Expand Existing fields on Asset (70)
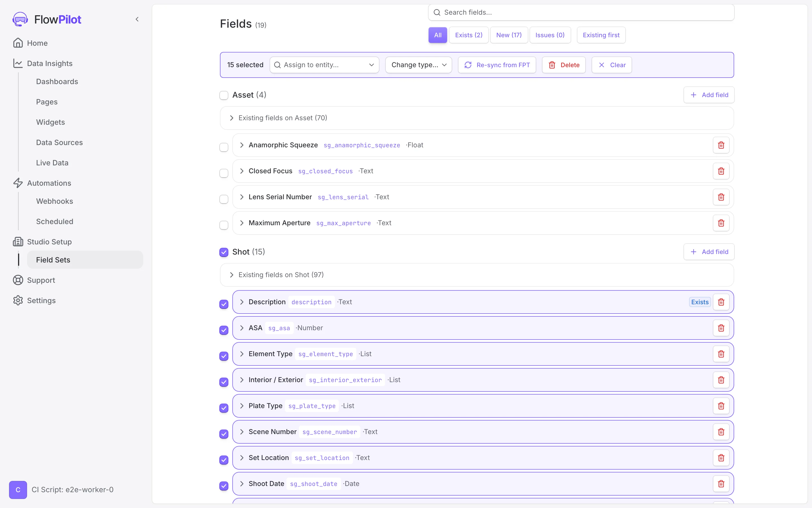Screen dimensions: 812x508 (477, 118)
